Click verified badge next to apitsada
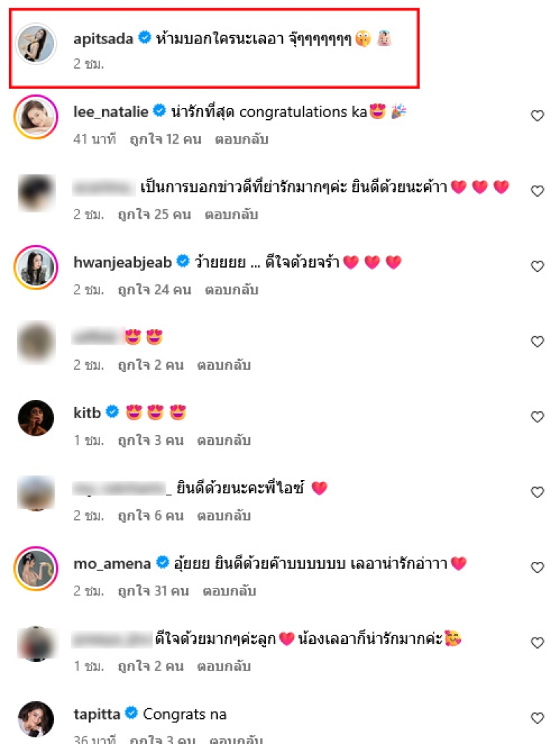The width and height of the screenshot is (560, 744). coord(144,37)
